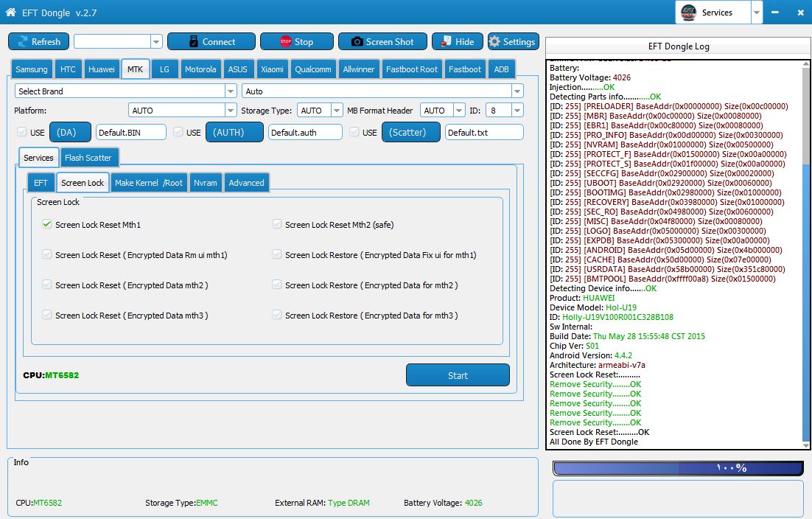The image size is (812, 519).
Task: Click the Start button
Action: click(458, 375)
